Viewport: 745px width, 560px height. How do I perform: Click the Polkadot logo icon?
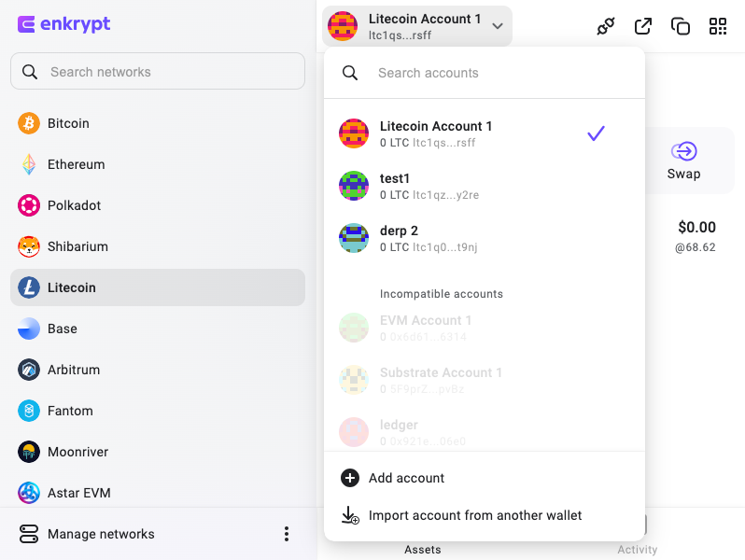coord(29,205)
